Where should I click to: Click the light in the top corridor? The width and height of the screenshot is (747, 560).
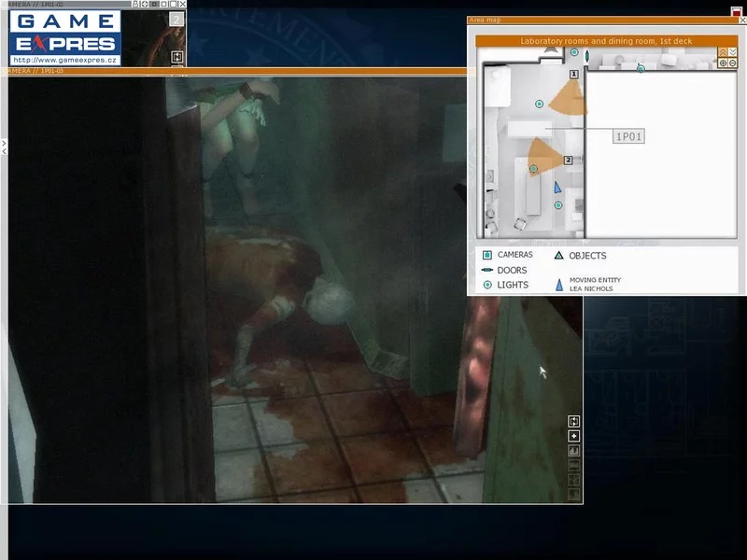coord(641,68)
